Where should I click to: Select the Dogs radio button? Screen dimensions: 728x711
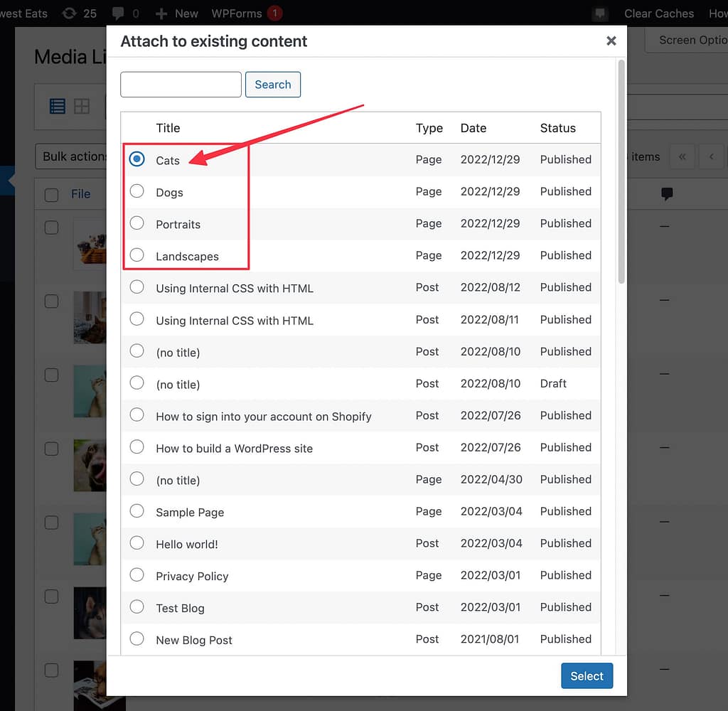[x=136, y=191]
